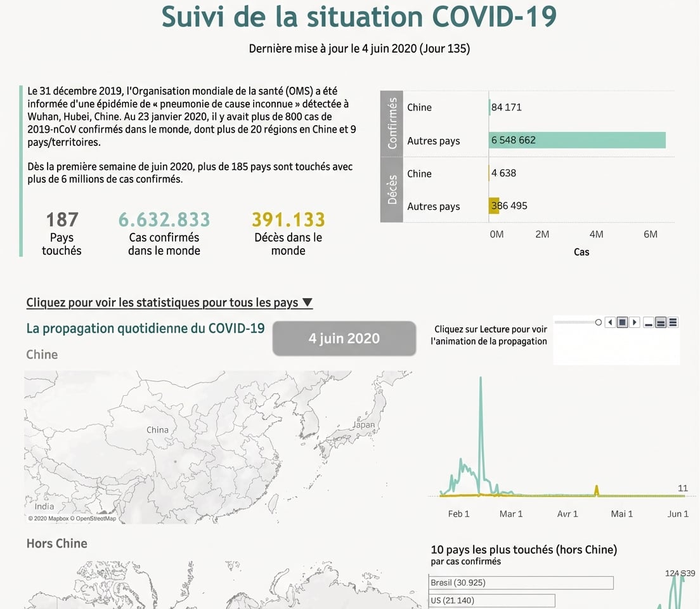Screen dimensions: 700x609
Task: Click the 'Cas' axis title
Action: click(581, 252)
